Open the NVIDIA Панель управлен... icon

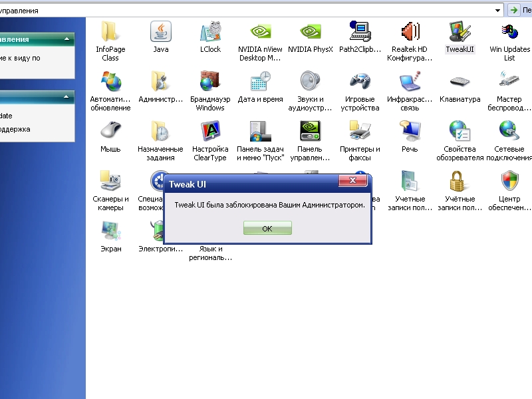click(x=310, y=131)
